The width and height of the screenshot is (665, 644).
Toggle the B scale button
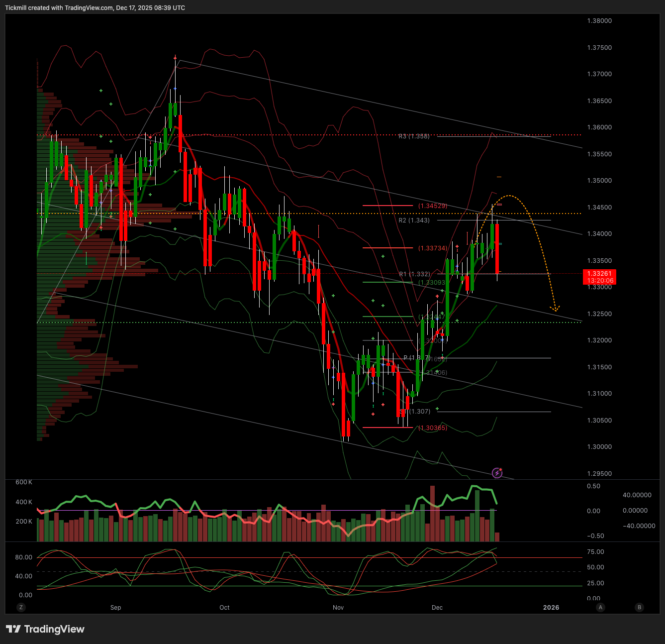tap(640, 607)
